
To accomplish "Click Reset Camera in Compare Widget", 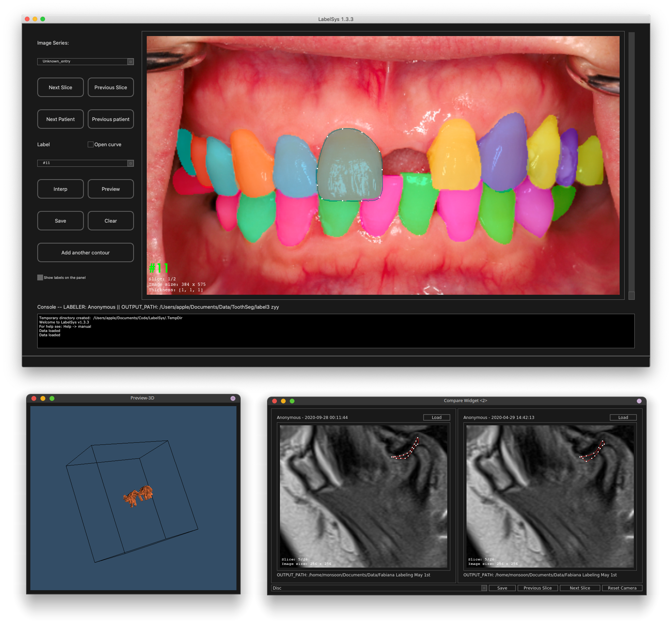I will pyautogui.click(x=622, y=588).
